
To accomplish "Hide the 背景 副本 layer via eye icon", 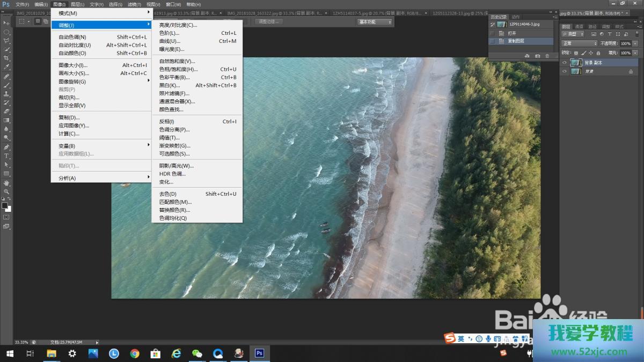I will click(x=564, y=63).
